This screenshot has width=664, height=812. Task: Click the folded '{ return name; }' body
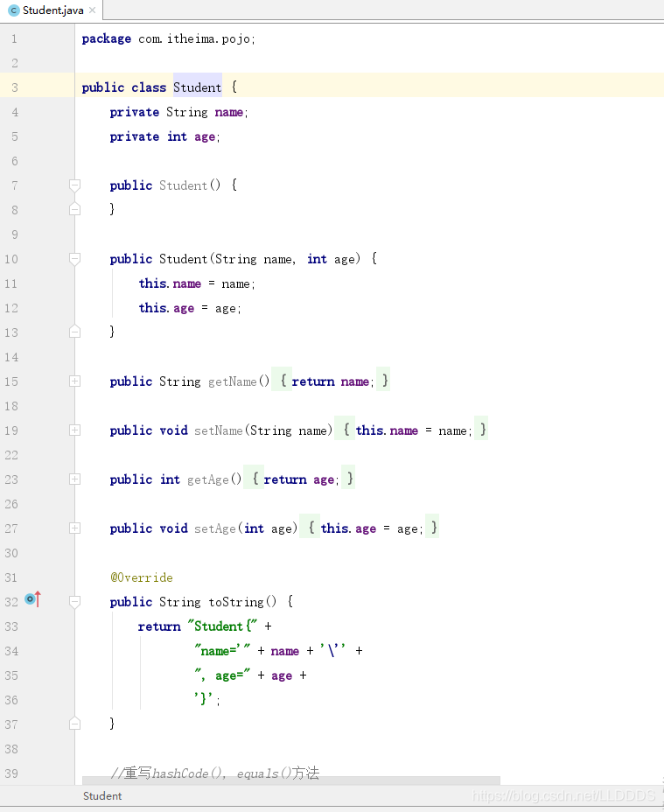pyautogui.click(x=331, y=381)
